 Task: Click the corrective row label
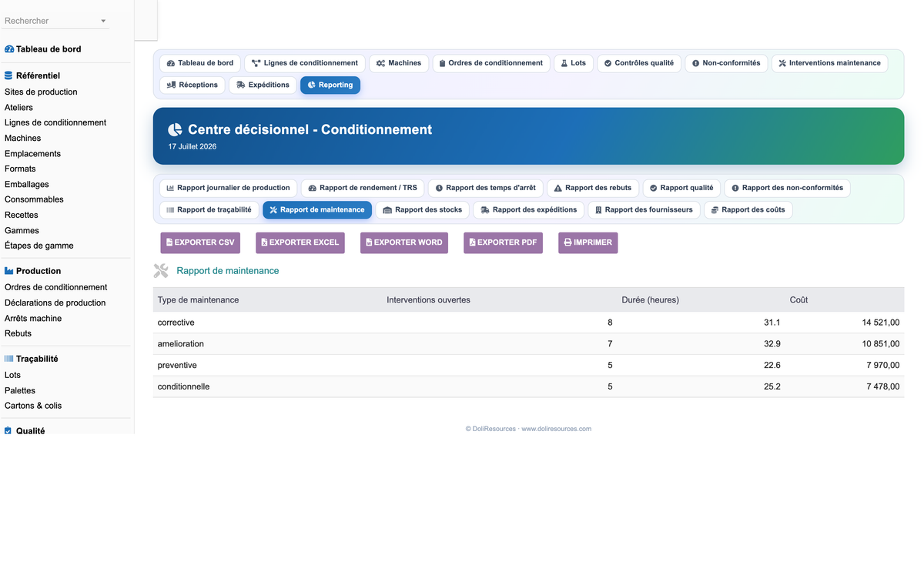coord(176,323)
